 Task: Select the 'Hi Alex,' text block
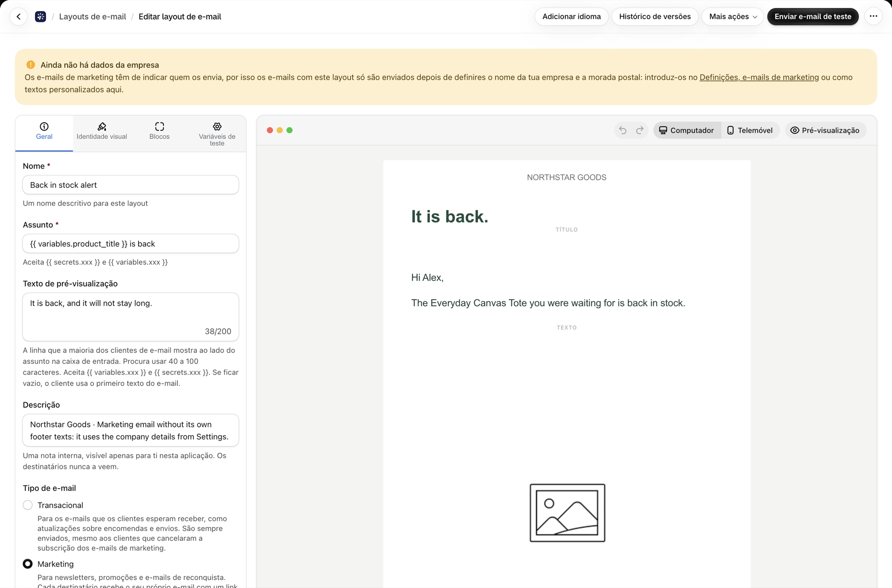427,278
